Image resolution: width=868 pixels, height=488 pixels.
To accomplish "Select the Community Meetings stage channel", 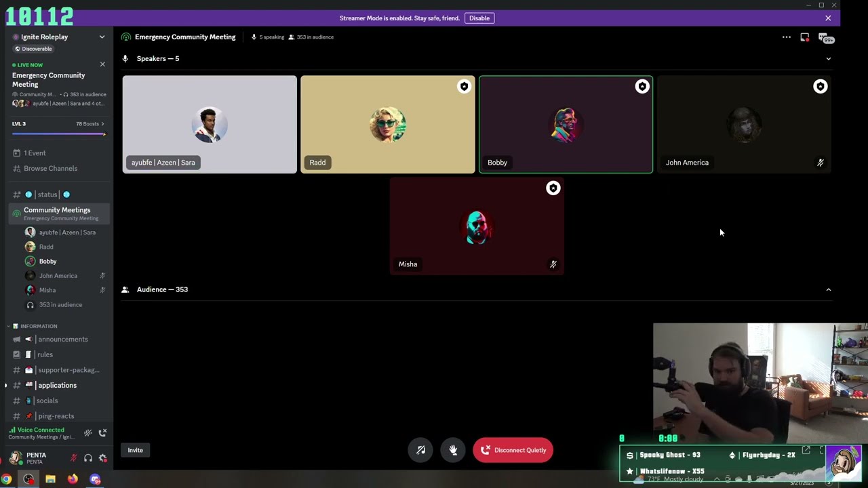I will [x=59, y=213].
